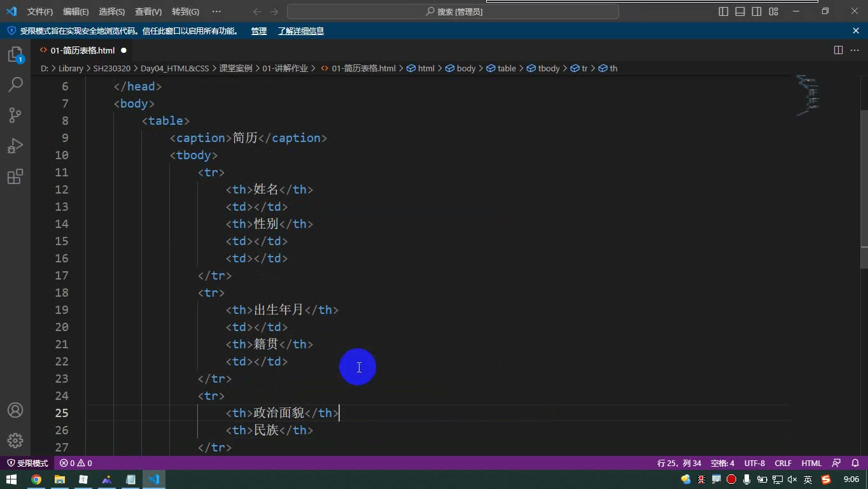Viewport: 868px width, 489px height.
Task: Open the 了解详细信息 link
Action: 300,31
